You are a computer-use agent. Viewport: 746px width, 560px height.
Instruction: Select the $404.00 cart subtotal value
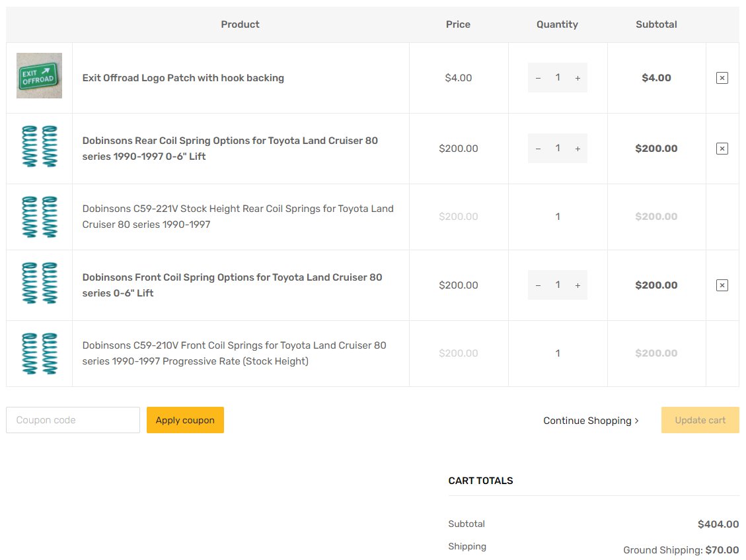point(718,524)
